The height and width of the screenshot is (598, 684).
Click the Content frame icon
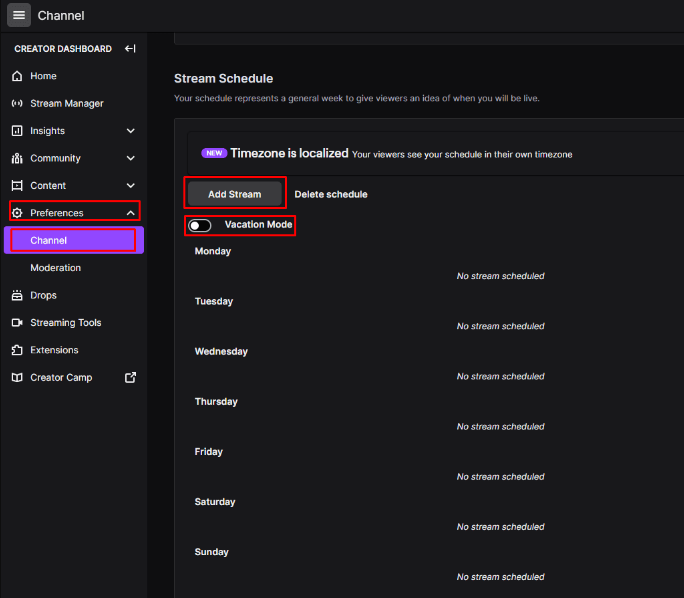[x=17, y=186]
